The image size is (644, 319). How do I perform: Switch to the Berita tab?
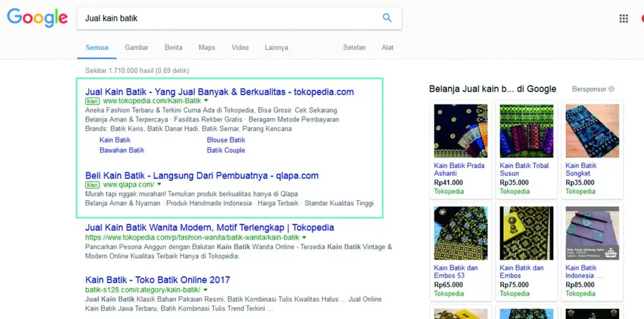pos(173,48)
